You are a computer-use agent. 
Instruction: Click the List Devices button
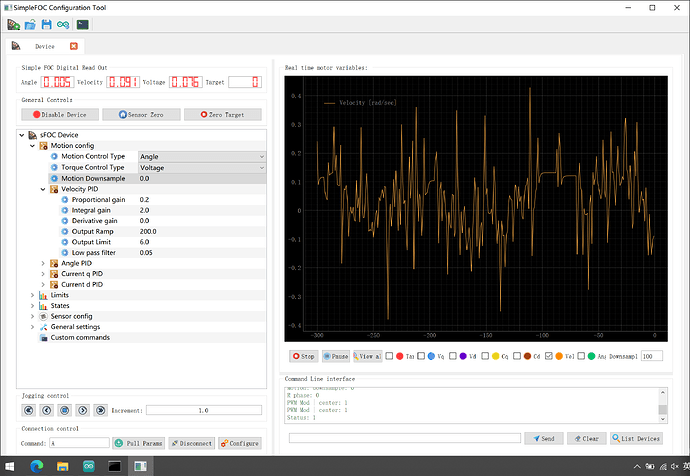point(636,439)
